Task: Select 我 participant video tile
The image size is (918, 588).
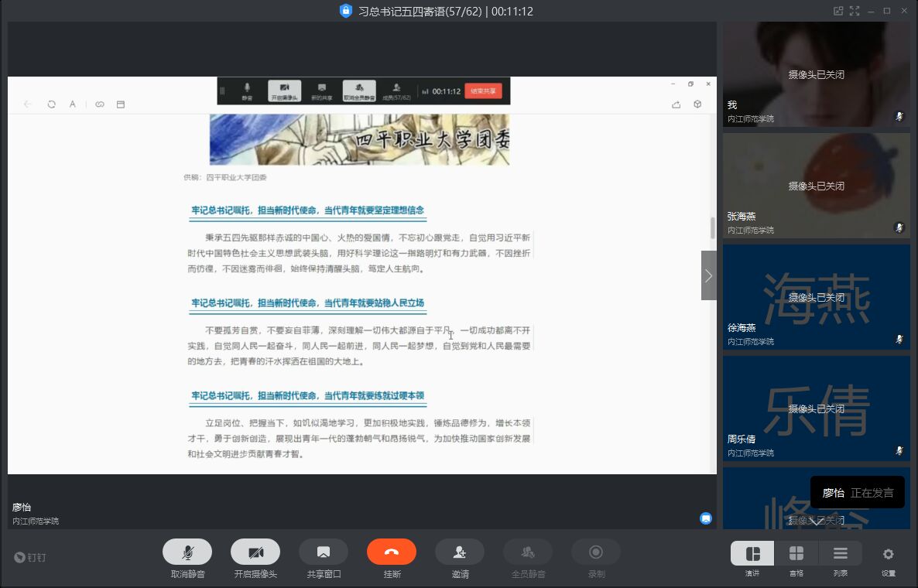Action: click(816, 74)
